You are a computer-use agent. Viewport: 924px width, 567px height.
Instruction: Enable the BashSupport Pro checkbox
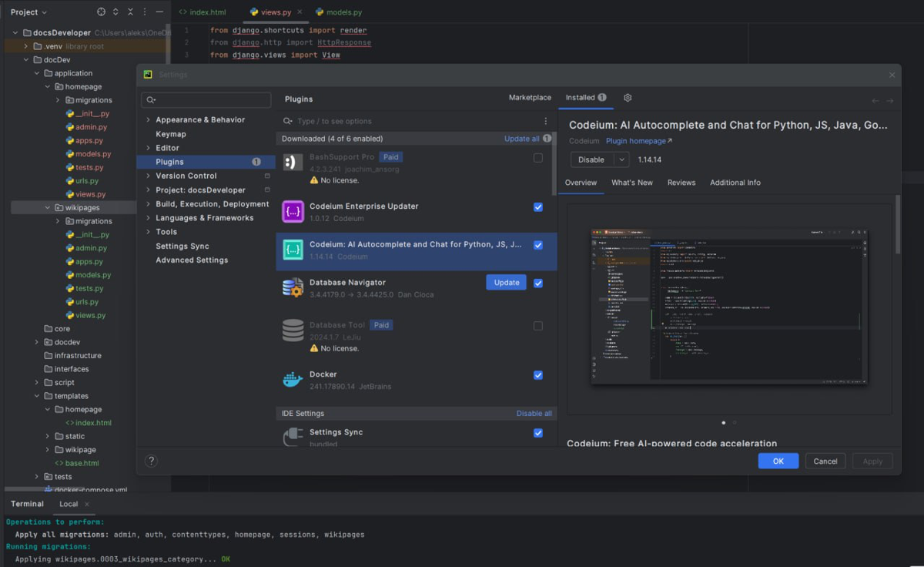[538, 158]
